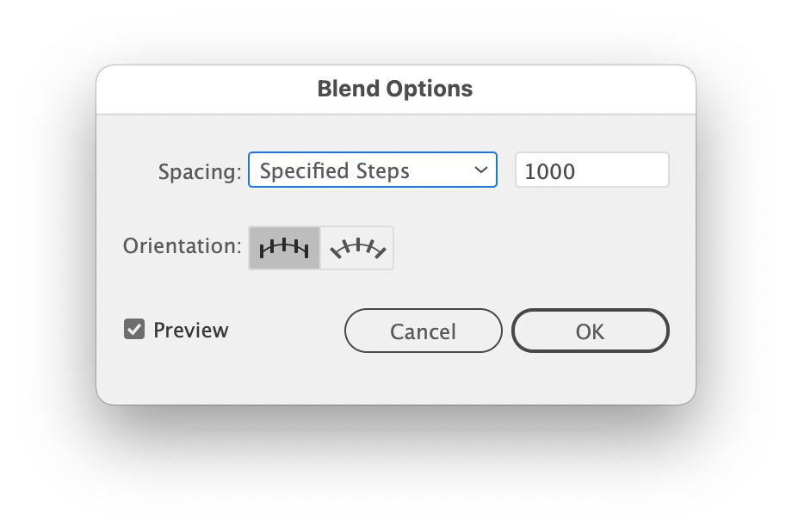Choose the curved path-following orientation button
The height and width of the screenshot is (532, 792).
[x=357, y=248]
